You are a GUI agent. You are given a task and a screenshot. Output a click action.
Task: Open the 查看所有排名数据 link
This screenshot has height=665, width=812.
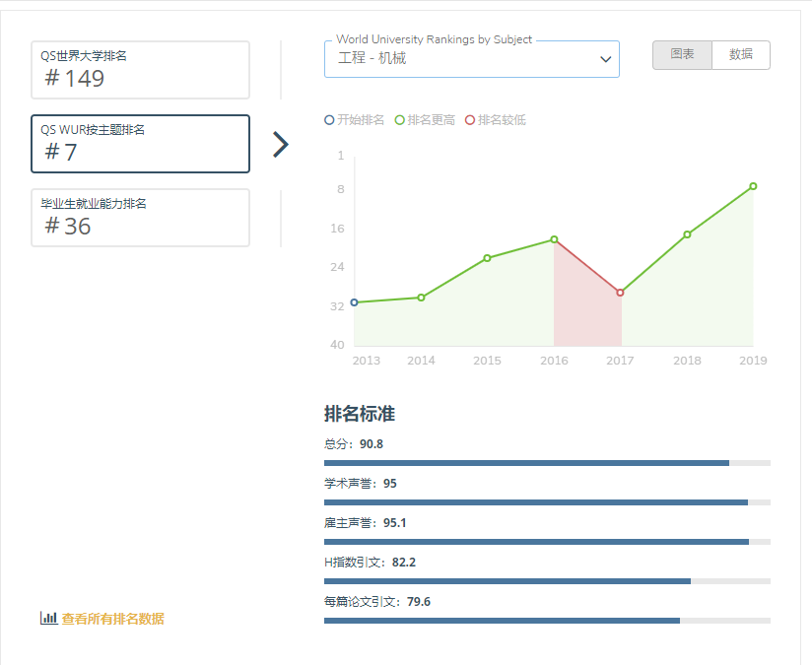click(x=112, y=619)
